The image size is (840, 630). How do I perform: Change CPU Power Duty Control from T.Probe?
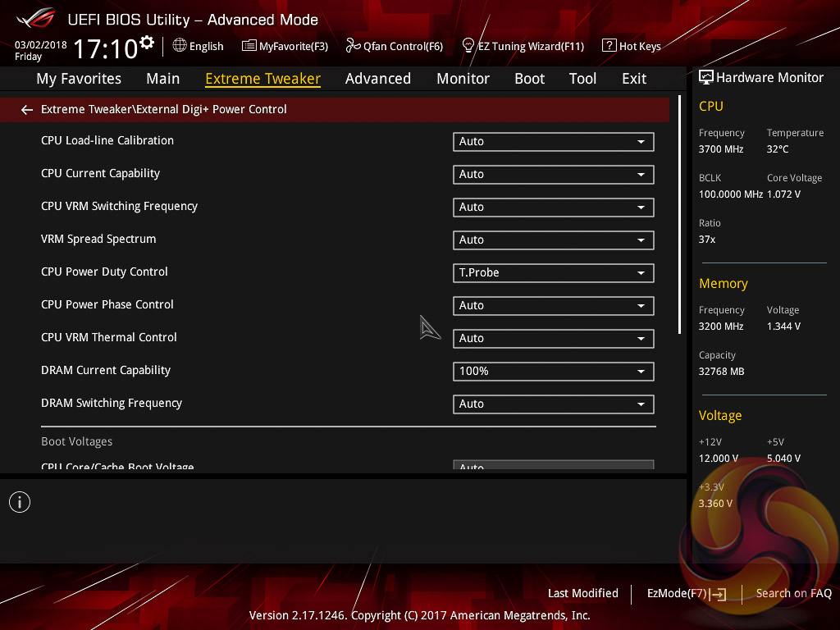pos(554,272)
